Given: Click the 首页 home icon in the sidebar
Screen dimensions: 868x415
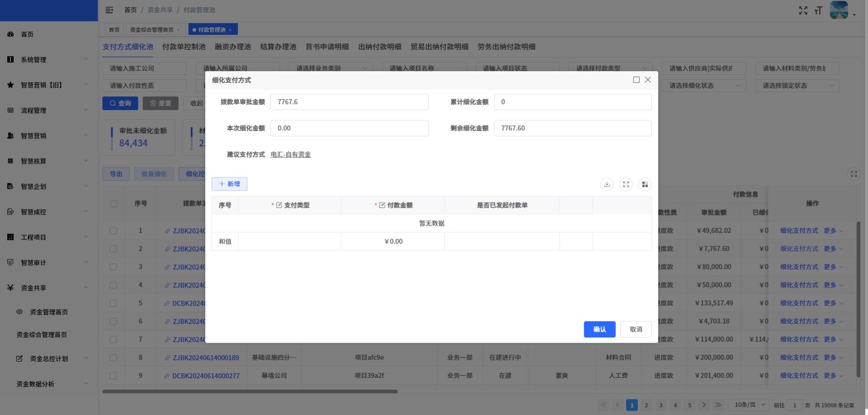Looking at the screenshot, I should coord(10,34).
